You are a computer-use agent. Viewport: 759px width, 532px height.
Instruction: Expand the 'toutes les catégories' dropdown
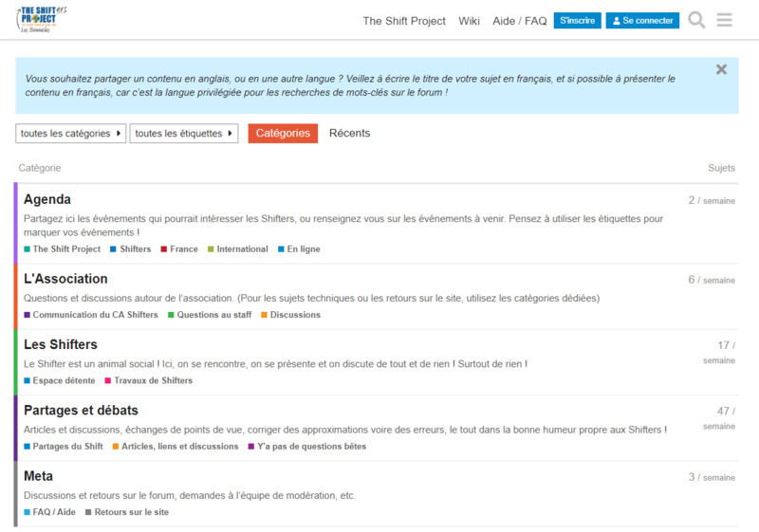tap(71, 134)
